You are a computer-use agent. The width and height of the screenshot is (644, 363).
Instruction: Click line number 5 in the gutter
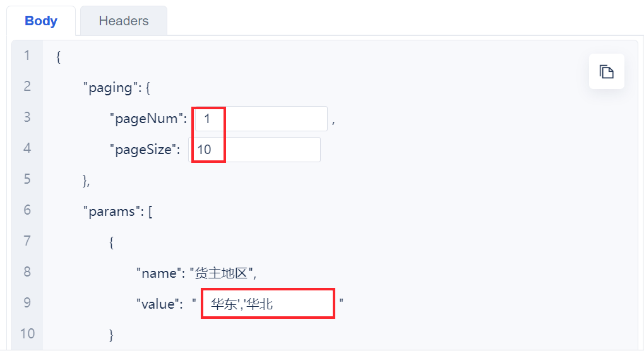click(x=27, y=179)
